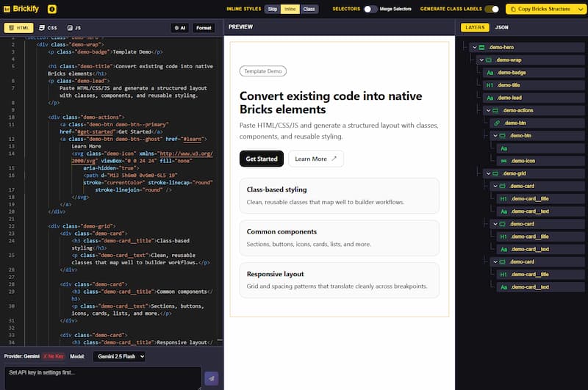This screenshot has height=390, width=588.
Task: Select the second .demo-card__title layer row
Action: tap(539, 236)
